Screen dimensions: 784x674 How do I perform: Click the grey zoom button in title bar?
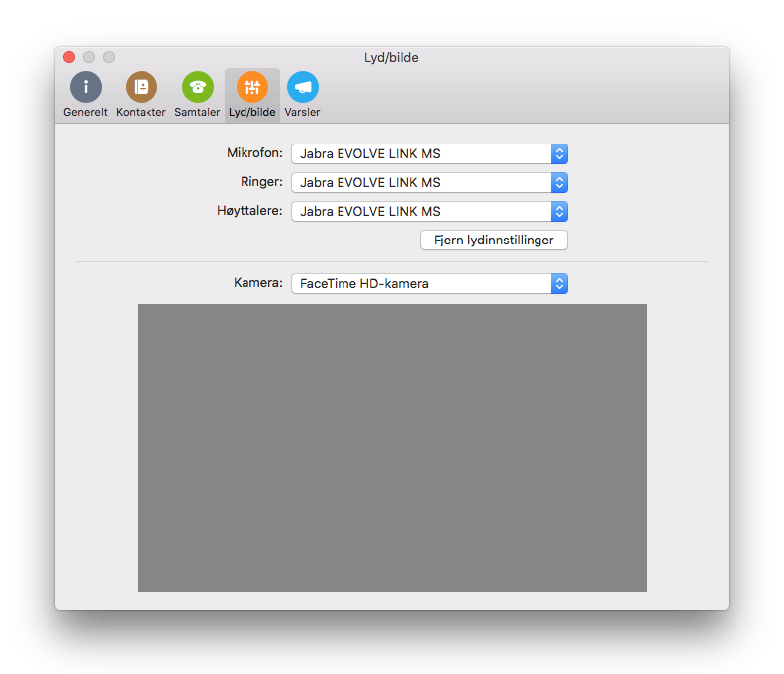(x=109, y=58)
